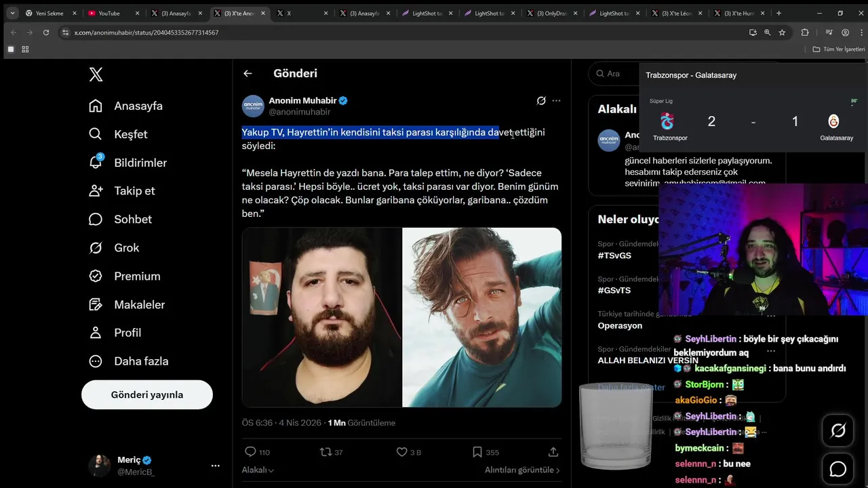This screenshot has height=488, width=868.
Task: Open Profil page
Action: 115,333
